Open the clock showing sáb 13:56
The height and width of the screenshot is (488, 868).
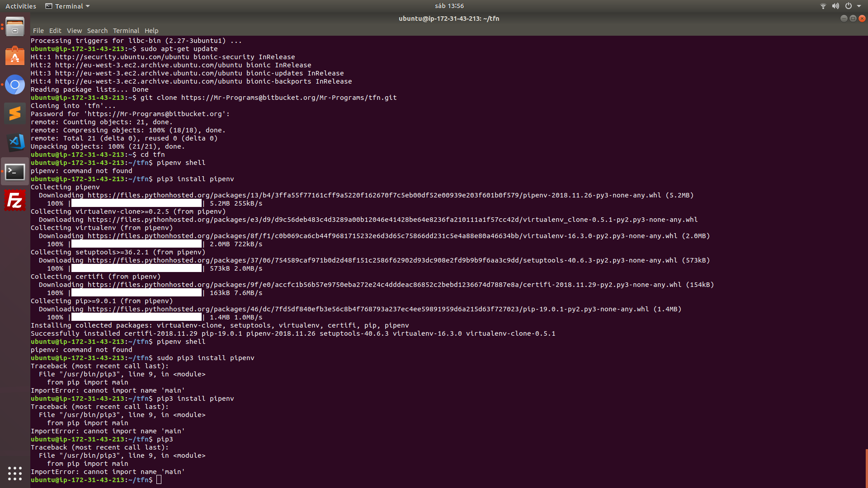(x=449, y=6)
